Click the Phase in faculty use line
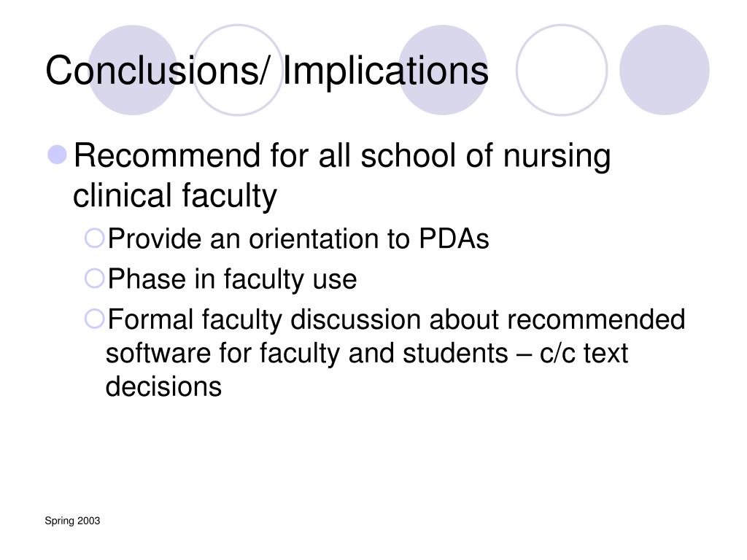747x560 pixels. coord(232,279)
